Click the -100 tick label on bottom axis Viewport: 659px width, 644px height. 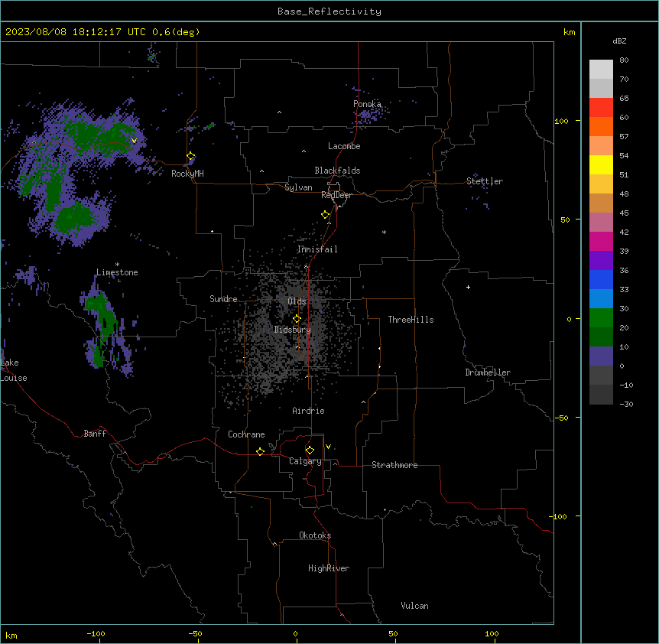pos(96,633)
